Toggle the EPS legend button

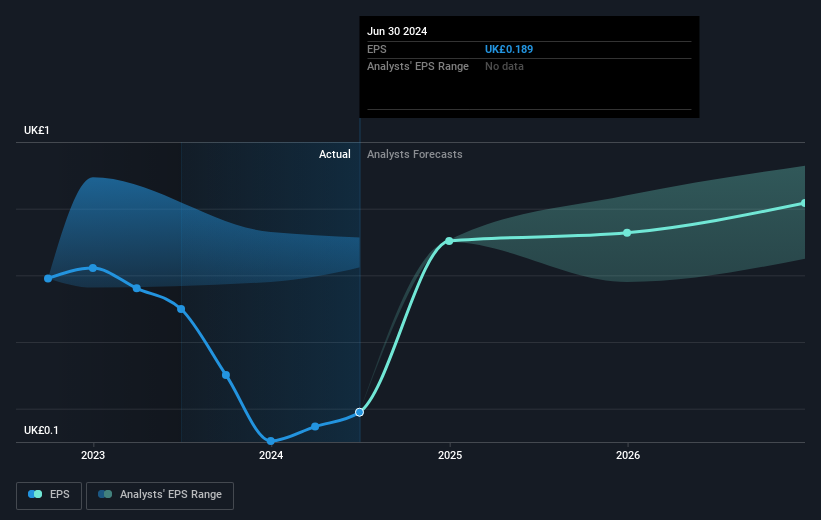click(49, 495)
